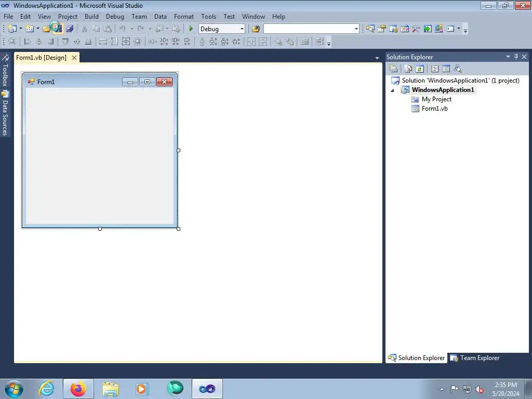Click inside the Find text input field
This screenshot has height=399, width=532.
309,29
